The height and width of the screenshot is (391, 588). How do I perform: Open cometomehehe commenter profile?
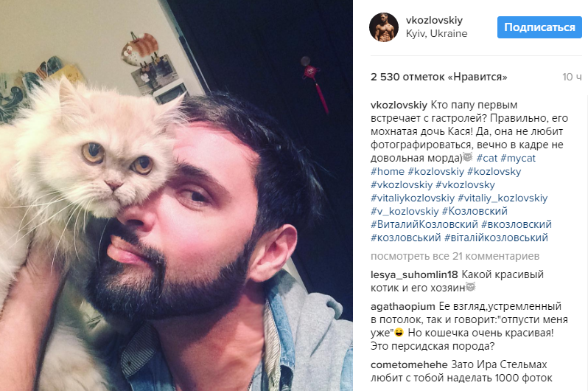pyautogui.click(x=409, y=364)
